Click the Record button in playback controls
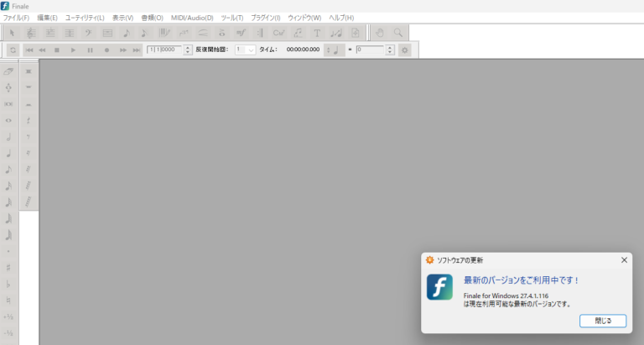Image resolution: width=644 pixels, height=345 pixels. pyautogui.click(x=106, y=50)
